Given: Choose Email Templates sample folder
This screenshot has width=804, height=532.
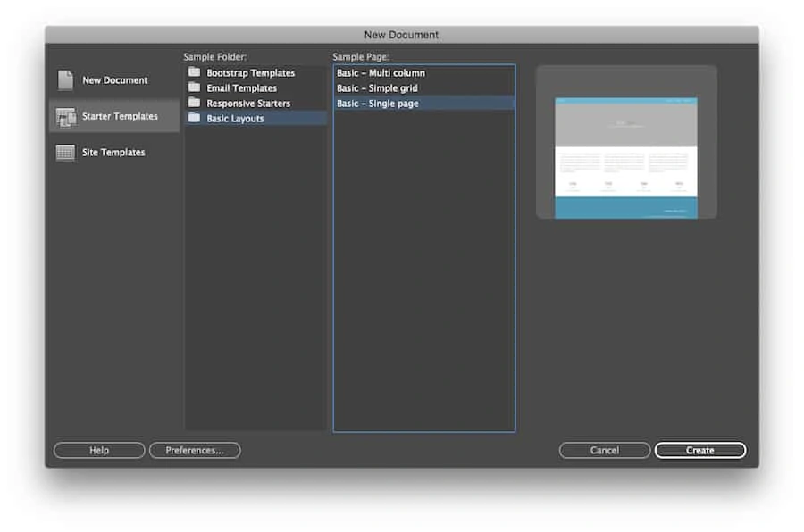Looking at the screenshot, I should (x=241, y=88).
